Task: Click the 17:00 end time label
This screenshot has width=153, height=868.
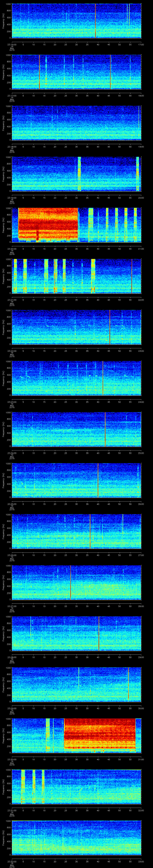Action: [141, 44]
